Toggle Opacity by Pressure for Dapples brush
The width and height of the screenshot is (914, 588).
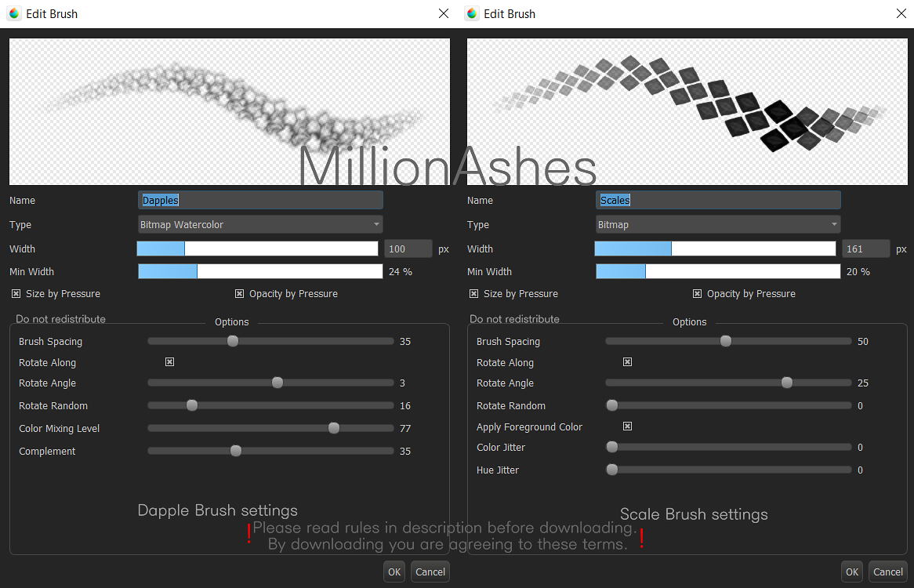240,294
